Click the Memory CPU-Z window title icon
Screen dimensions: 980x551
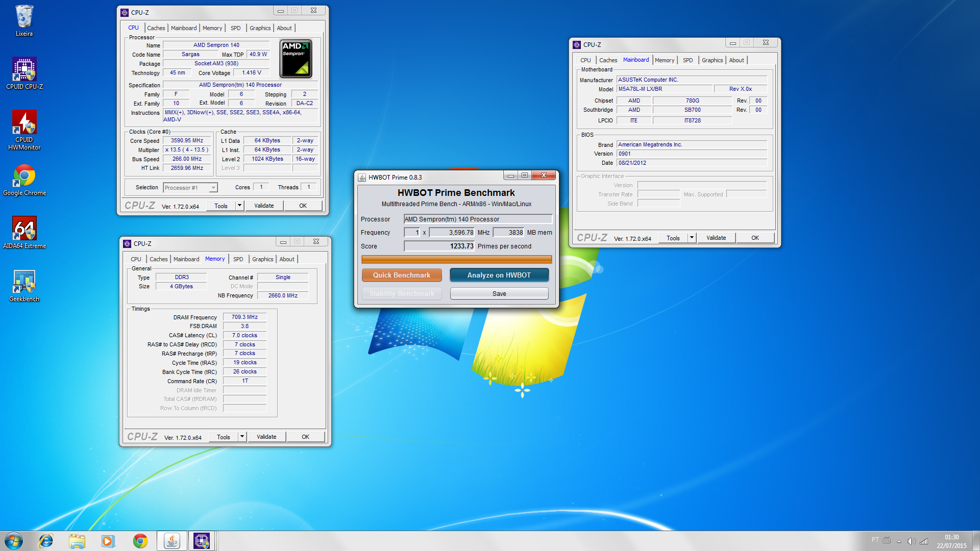(127, 244)
